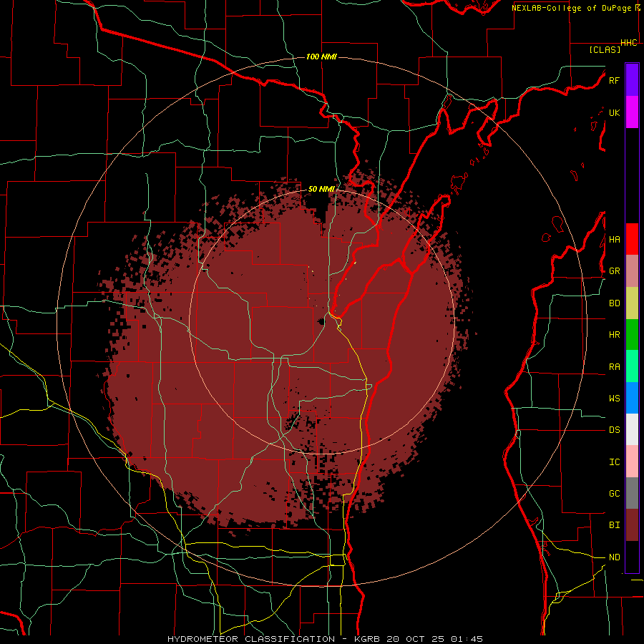The height and width of the screenshot is (644, 644).
Task: Click the white DS legend swatch
Action: click(632, 429)
